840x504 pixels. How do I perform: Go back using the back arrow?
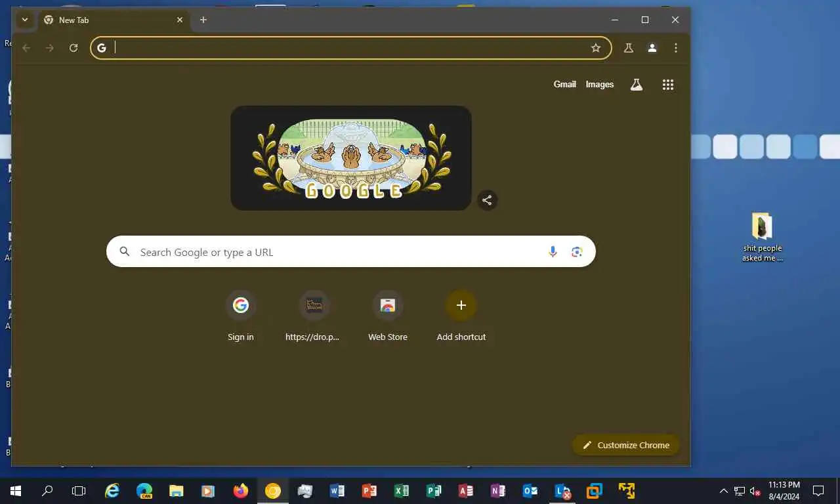tap(26, 48)
